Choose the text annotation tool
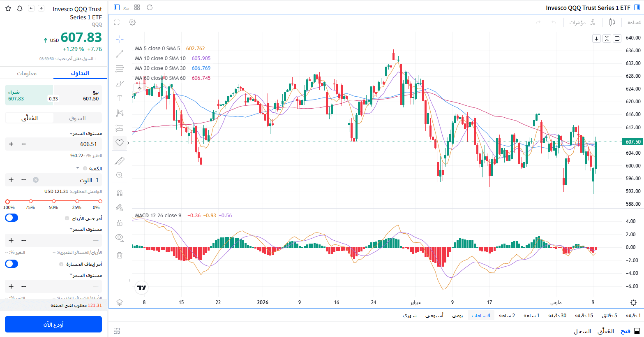The width and height of the screenshot is (644, 337). [120, 98]
